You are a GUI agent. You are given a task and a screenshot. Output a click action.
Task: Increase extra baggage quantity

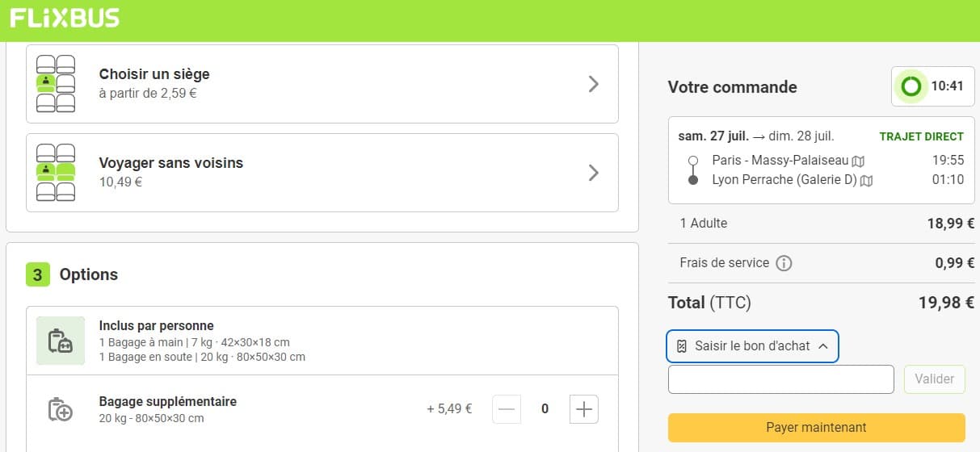[584, 409]
